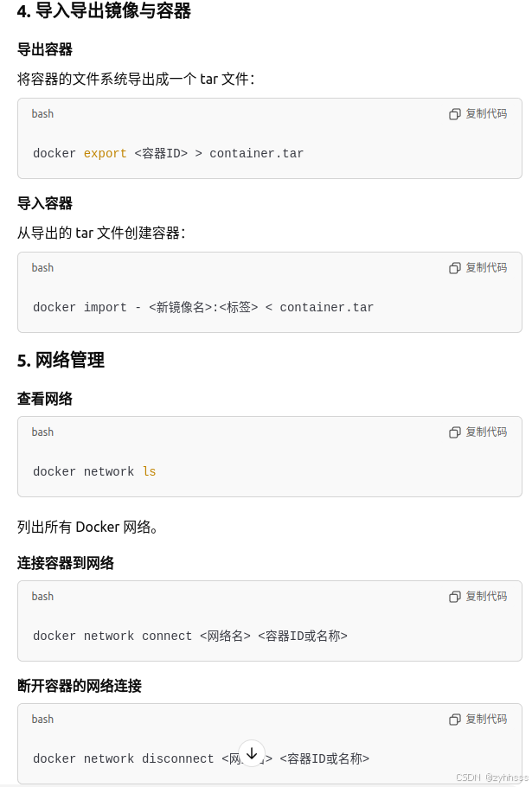This screenshot has height=787, width=532.
Task: Click the @zyhhsss author watermark
Action: coord(507,777)
